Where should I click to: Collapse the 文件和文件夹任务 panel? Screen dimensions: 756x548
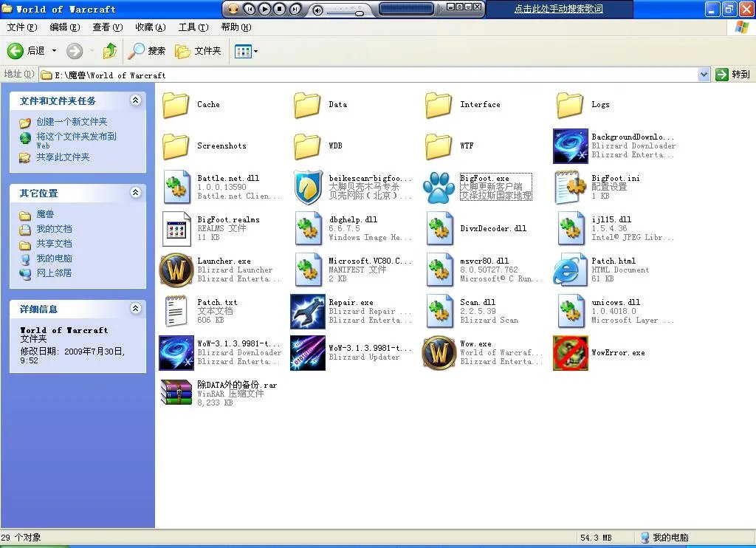tap(135, 100)
